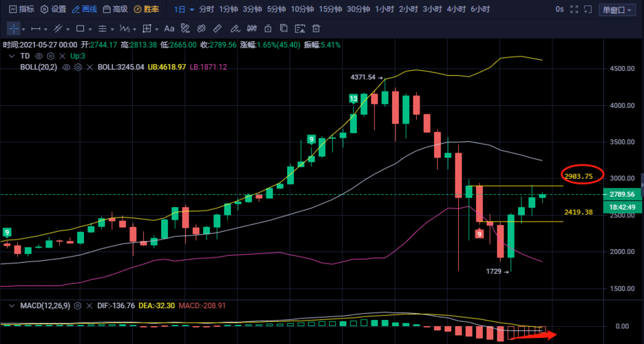
Task: Expand horizontal line tool options arrow
Action: (x=45, y=29)
